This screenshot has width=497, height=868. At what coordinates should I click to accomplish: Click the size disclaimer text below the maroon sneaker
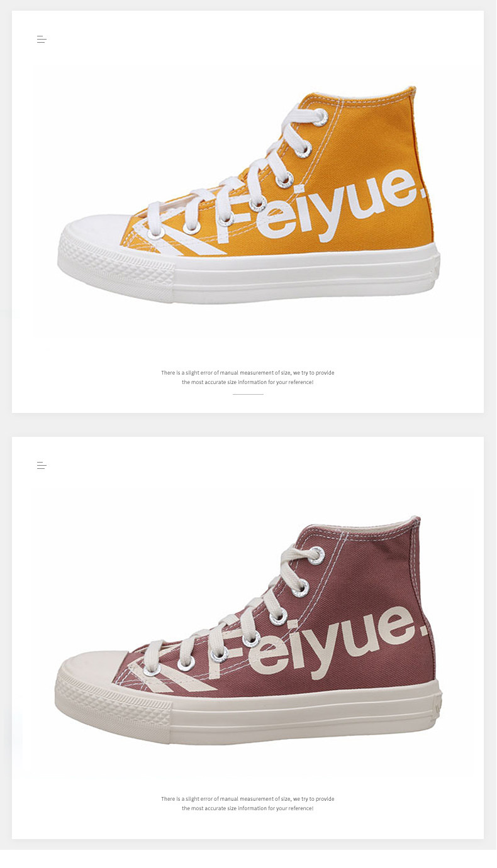point(248,803)
